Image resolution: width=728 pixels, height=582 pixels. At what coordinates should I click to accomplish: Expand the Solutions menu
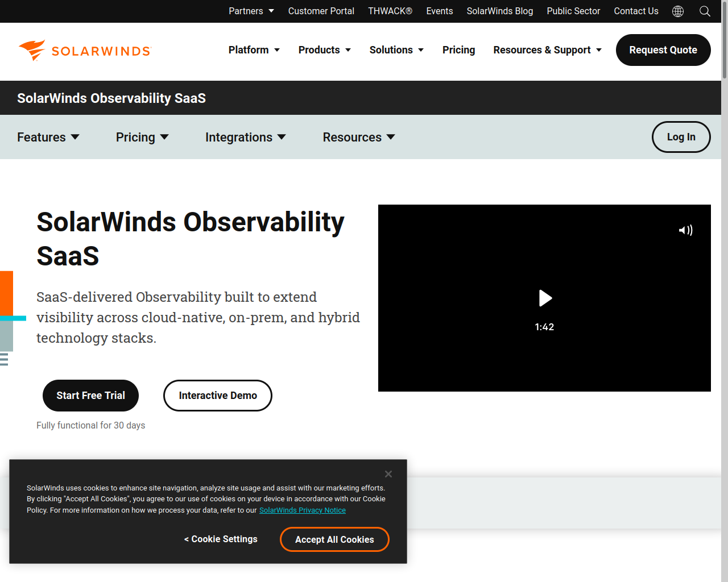tap(396, 50)
